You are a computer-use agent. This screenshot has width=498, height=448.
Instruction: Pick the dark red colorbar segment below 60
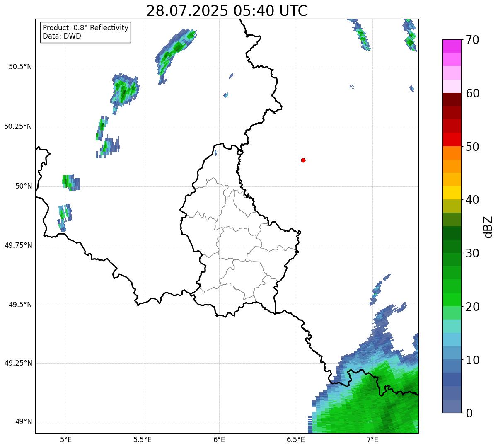[452, 99]
